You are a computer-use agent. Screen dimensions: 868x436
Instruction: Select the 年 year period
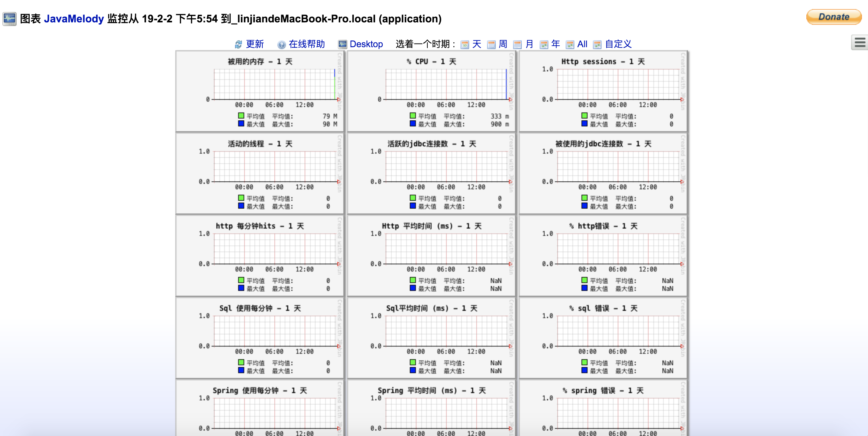[555, 44]
